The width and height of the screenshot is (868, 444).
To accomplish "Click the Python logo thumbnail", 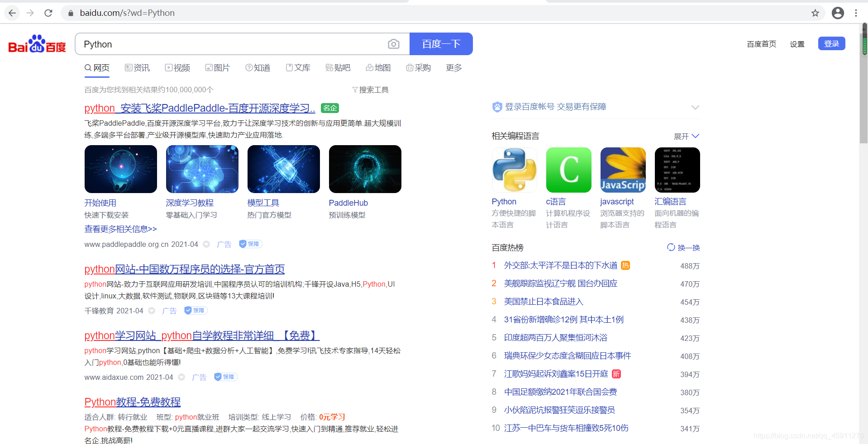I will 514,170.
